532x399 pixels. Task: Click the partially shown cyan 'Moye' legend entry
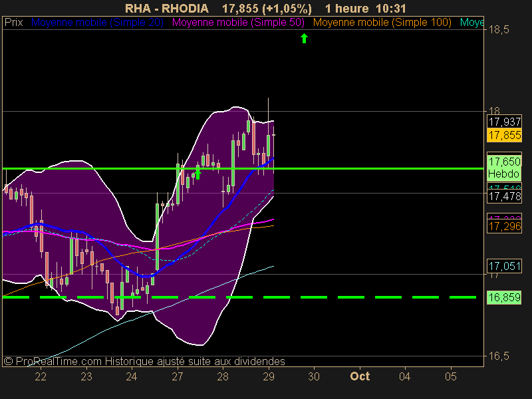pos(471,23)
